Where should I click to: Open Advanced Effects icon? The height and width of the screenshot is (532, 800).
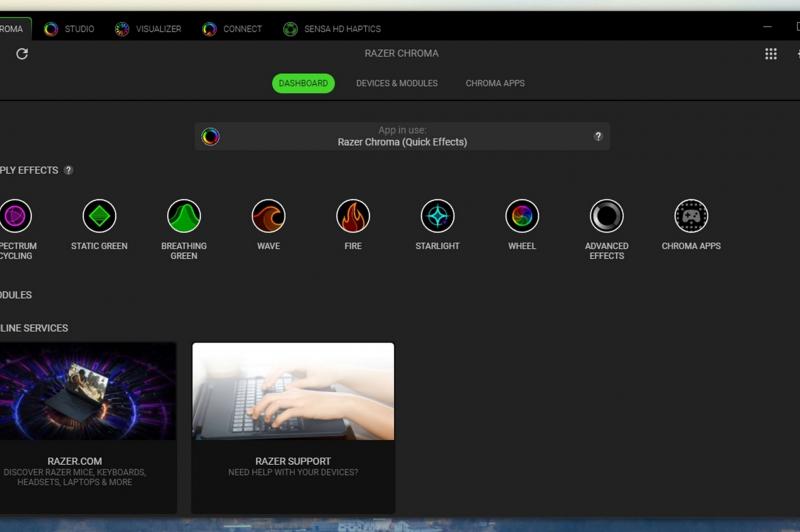607,216
